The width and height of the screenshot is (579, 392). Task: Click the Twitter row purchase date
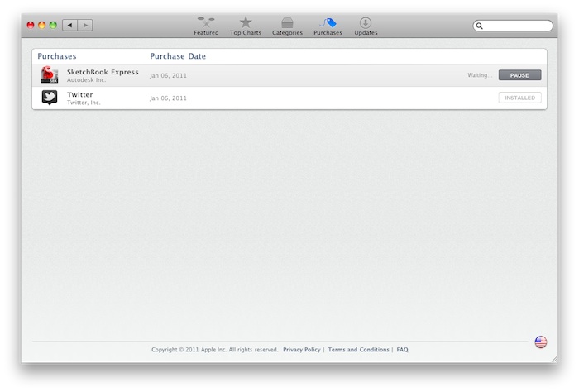click(x=168, y=98)
